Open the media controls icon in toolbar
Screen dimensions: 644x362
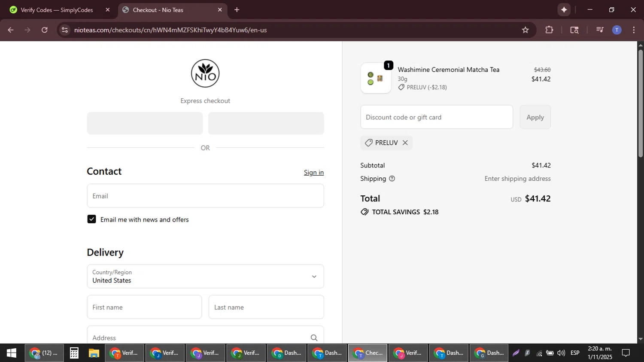tap(600, 30)
